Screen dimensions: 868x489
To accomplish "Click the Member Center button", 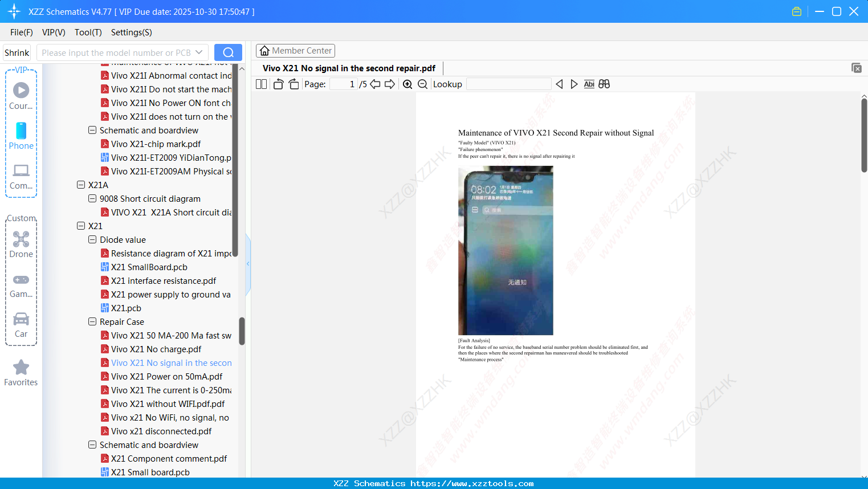I will point(295,50).
